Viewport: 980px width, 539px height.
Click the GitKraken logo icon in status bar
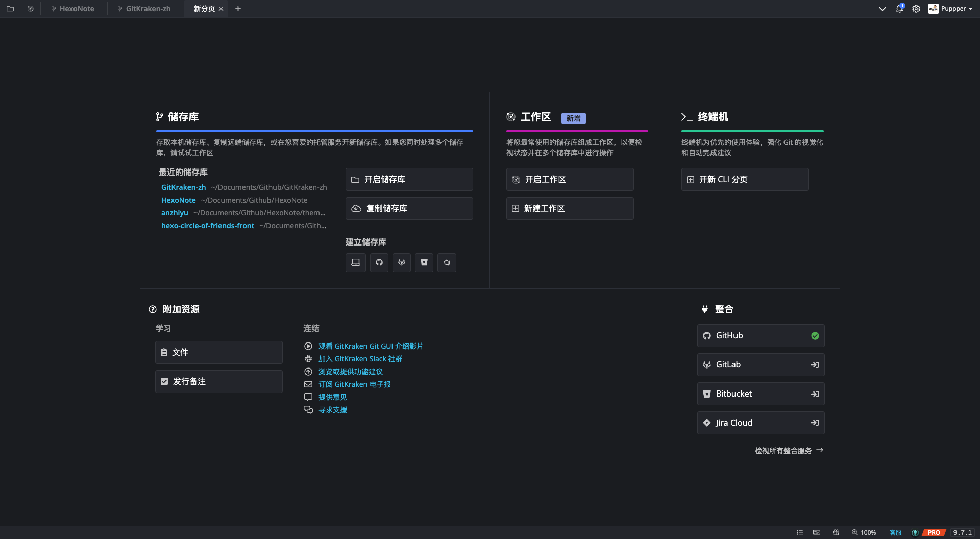pyautogui.click(x=915, y=532)
